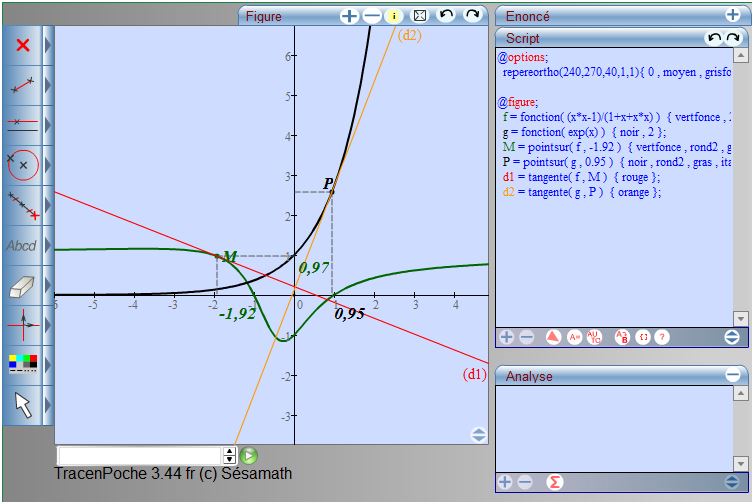The height and width of the screenshot is (504, 753).
Task: Click the plus button in Analyse toolbar
Action: coord(505,481)
